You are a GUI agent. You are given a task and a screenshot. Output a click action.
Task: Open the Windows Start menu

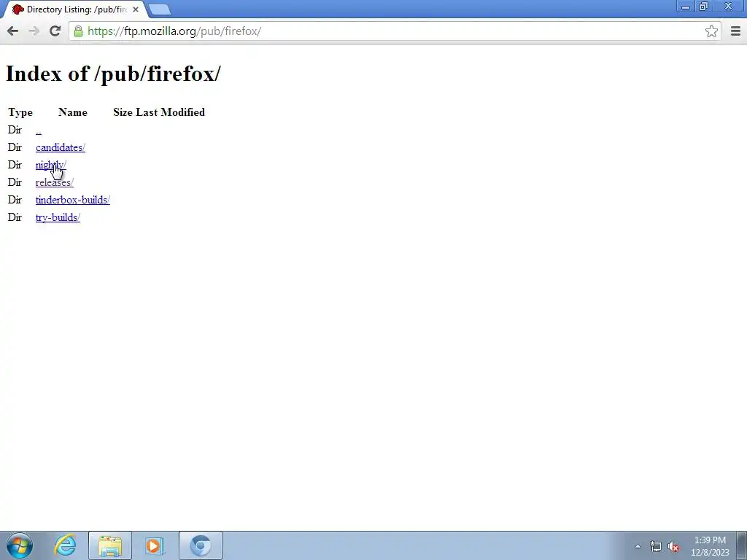[x=20, y=545]
